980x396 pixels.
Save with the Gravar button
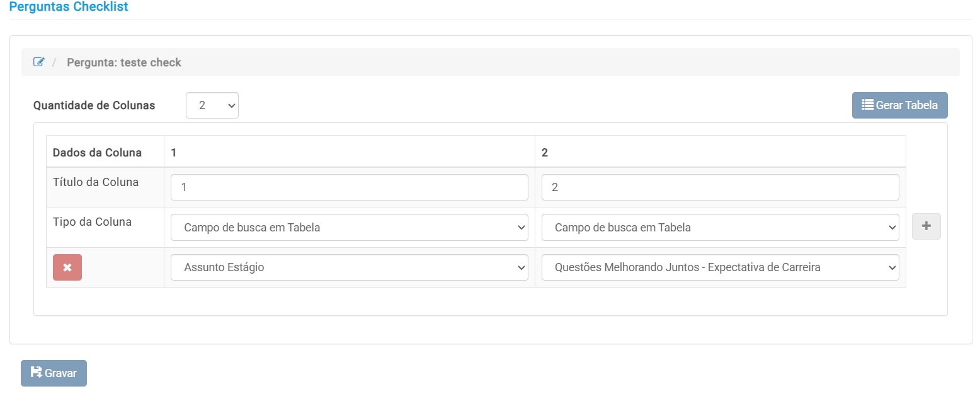pyautogui.click(x=54, y=373)
